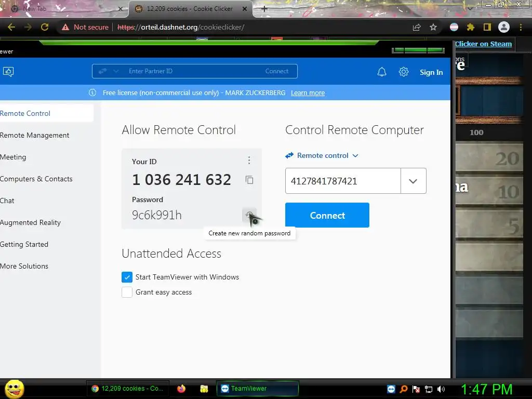Click the network tray icon
This screenshot has height=399, width=532.
click(429, 389)
